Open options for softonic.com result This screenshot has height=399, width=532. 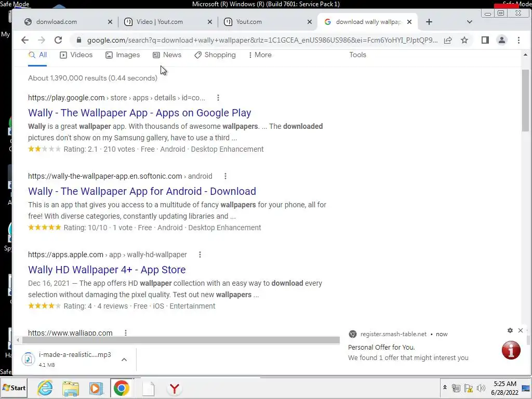(225, 176)
